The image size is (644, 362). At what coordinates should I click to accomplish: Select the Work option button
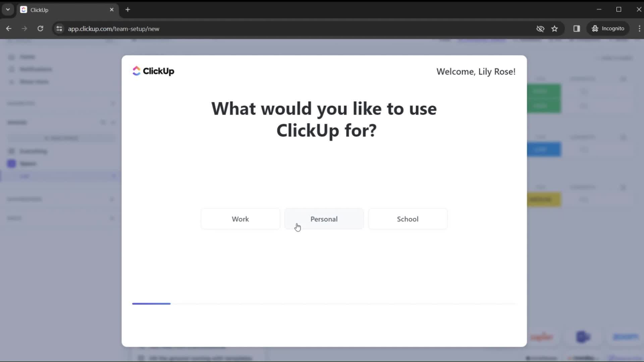point(240,219)
